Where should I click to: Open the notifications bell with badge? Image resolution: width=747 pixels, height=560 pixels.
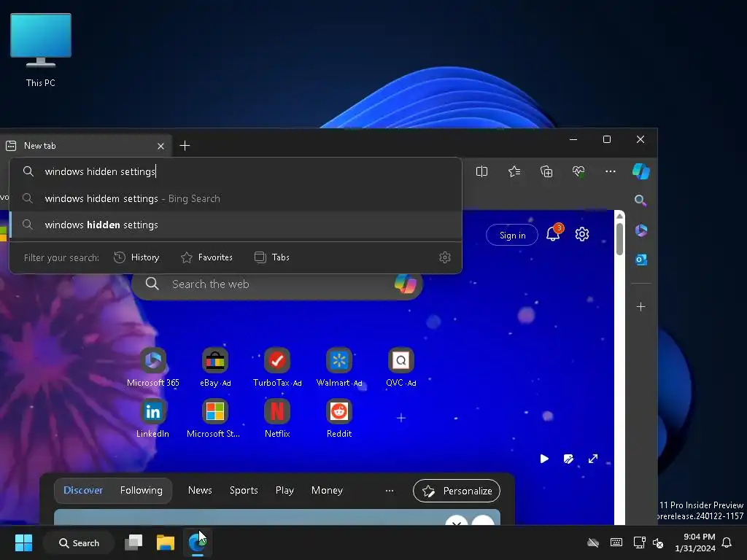[x=554, y=233]
